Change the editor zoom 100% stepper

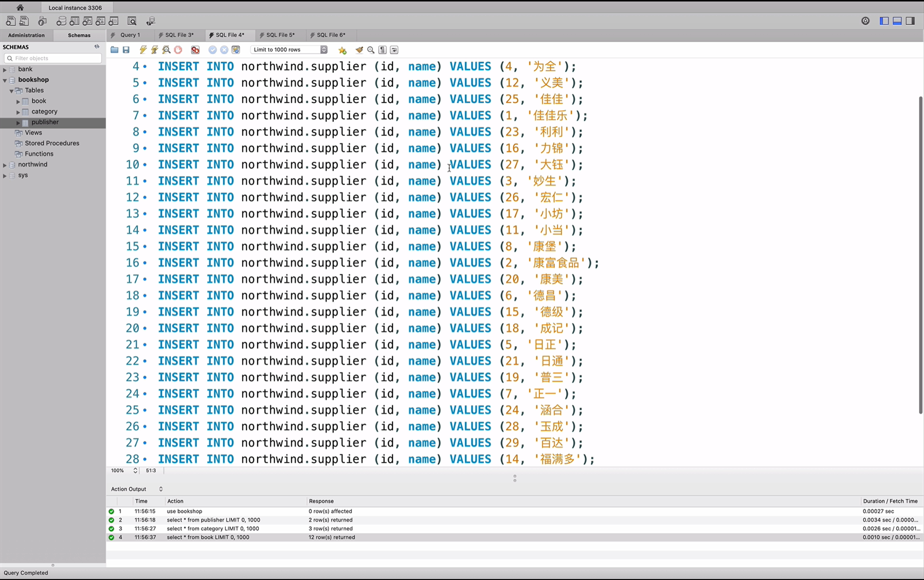tap(135, 471)
